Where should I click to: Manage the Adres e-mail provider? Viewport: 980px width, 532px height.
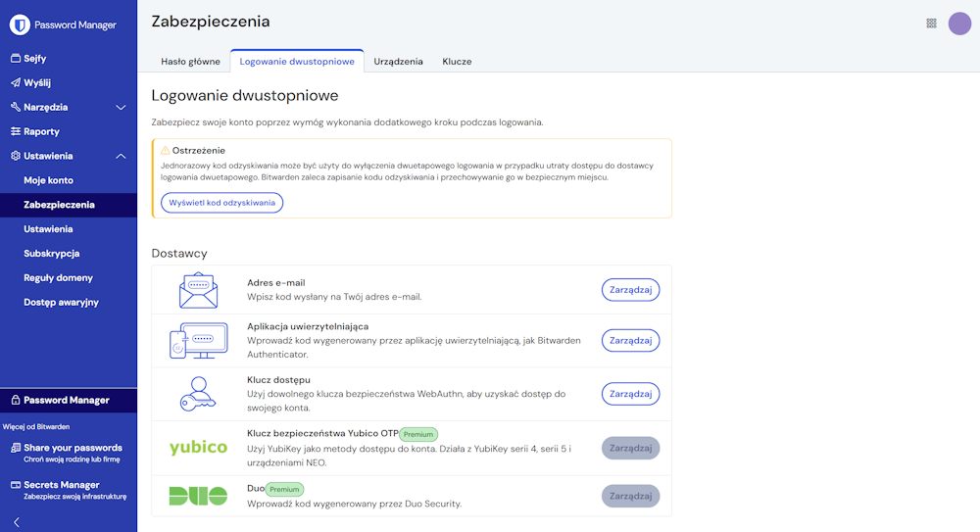coord(630,290)
